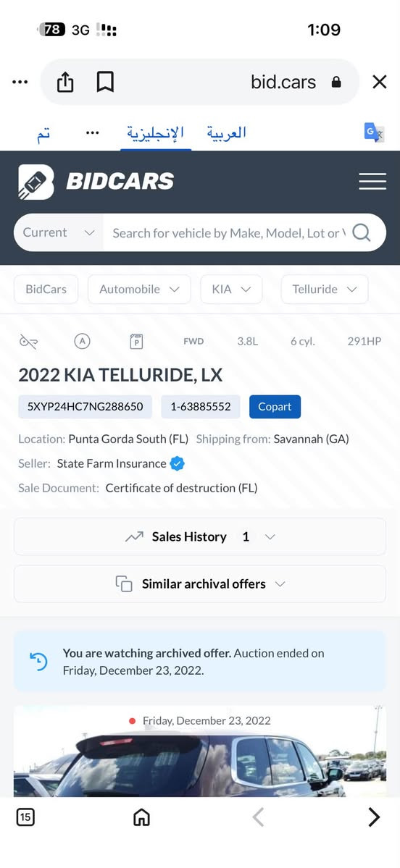Click the Copart button
400x868 pixels.
275,406
